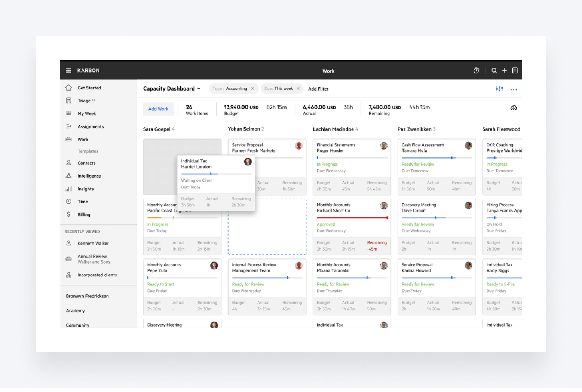
Task: Open search with the magnifier icon
Action: pyautogui.click(x=494, y=70)
